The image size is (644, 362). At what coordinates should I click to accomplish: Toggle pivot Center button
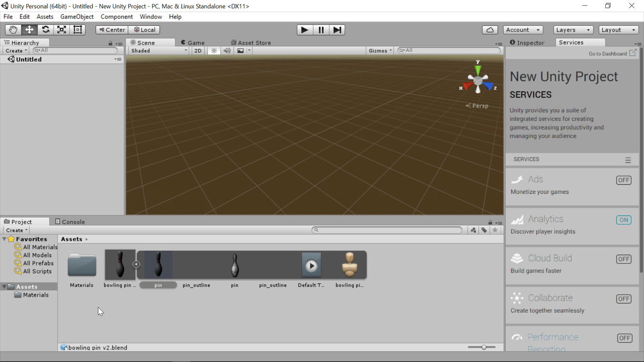(112, 30)
